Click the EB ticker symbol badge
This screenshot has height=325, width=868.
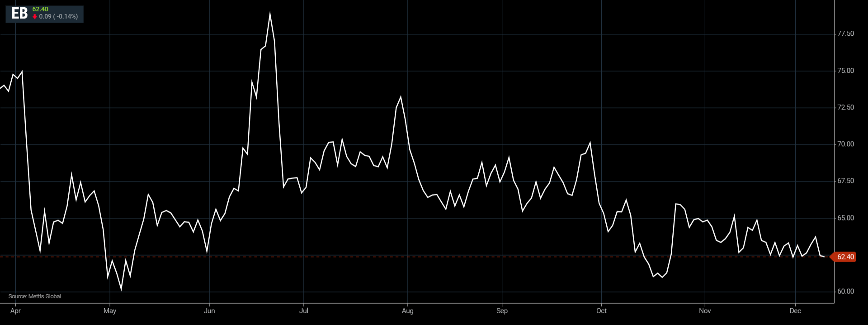pyautogui.click(x=19, y=14)
